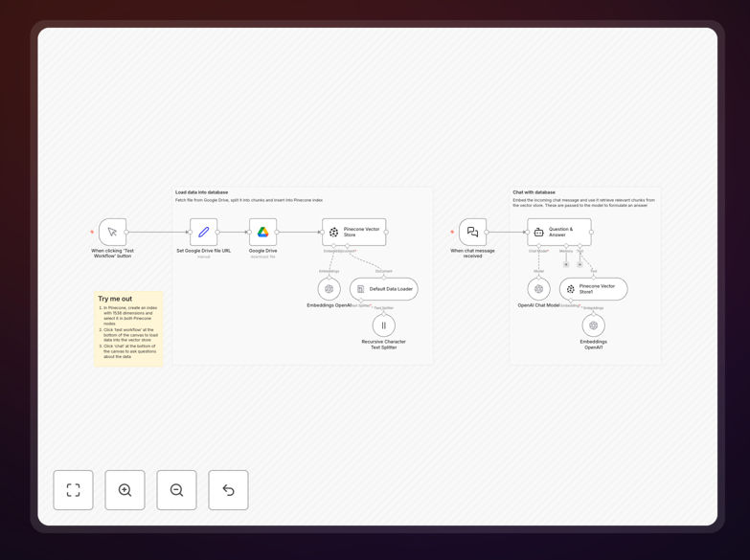Screen dimensions: 750x560
Task: Open the Pinecone Vector Store1 node
Action: (594, 289)
